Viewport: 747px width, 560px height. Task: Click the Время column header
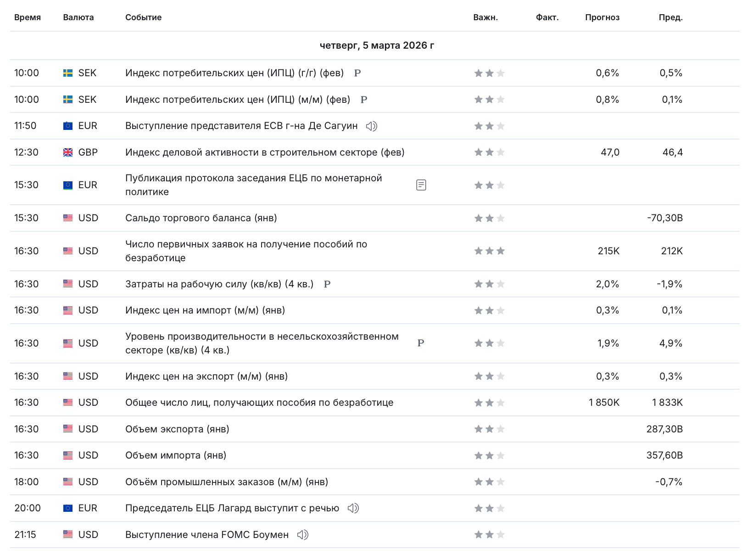coord(28,17)
